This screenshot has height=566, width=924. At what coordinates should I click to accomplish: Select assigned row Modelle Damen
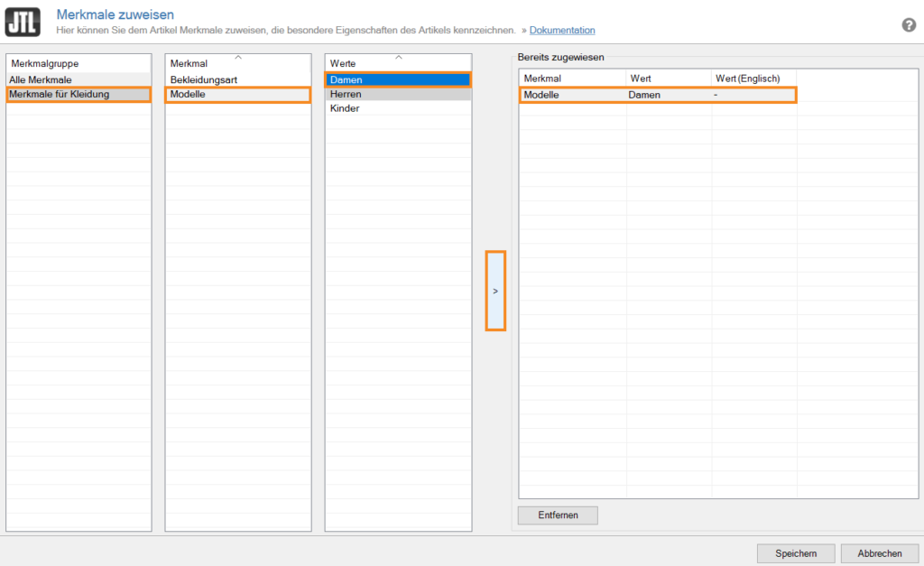tap(657, 95)
